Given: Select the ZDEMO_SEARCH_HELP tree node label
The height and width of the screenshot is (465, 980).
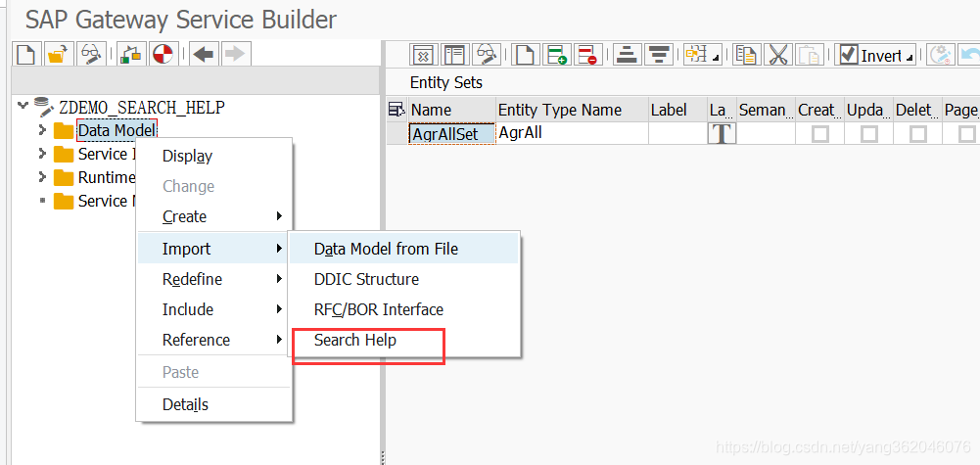Looking at the screenshot, I should click(x=142, y=107).
